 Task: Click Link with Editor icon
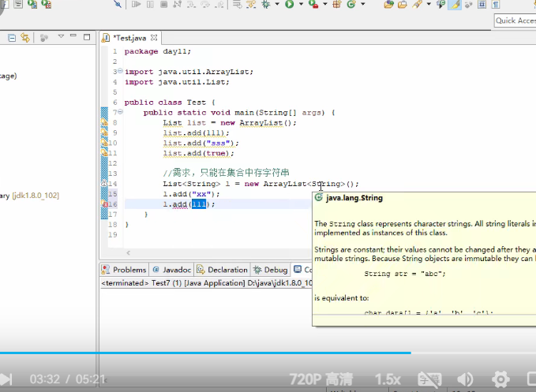pos(25,37)
